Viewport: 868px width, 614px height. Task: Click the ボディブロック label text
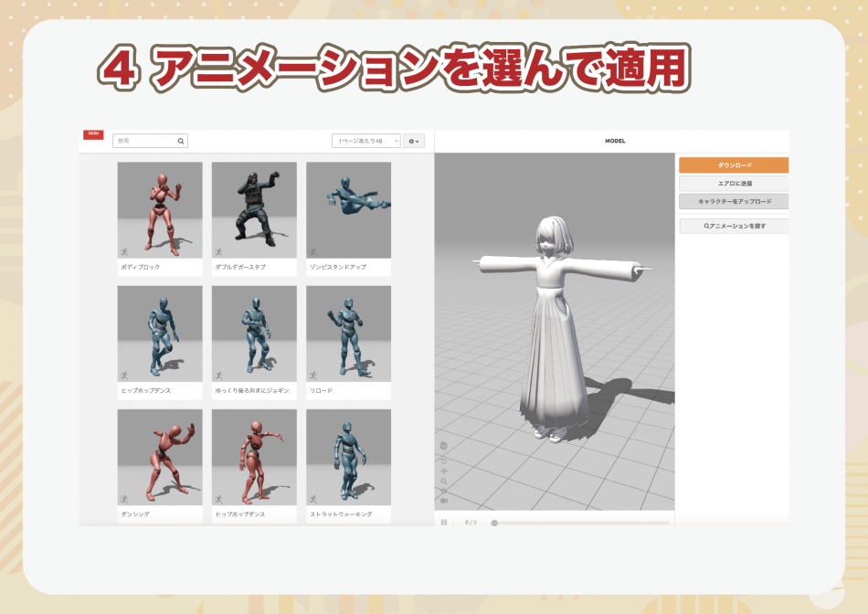(x=141, y=267)
